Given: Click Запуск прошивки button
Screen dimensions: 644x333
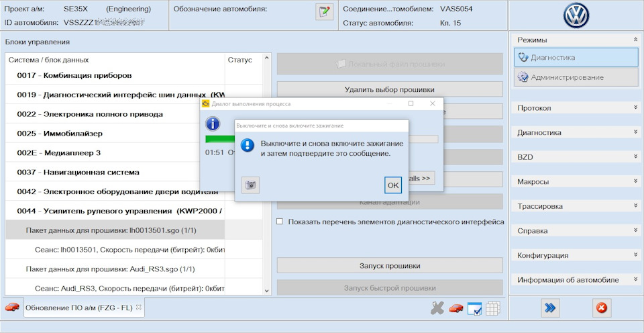Looking at the screenshot, I should pos(390,266).
